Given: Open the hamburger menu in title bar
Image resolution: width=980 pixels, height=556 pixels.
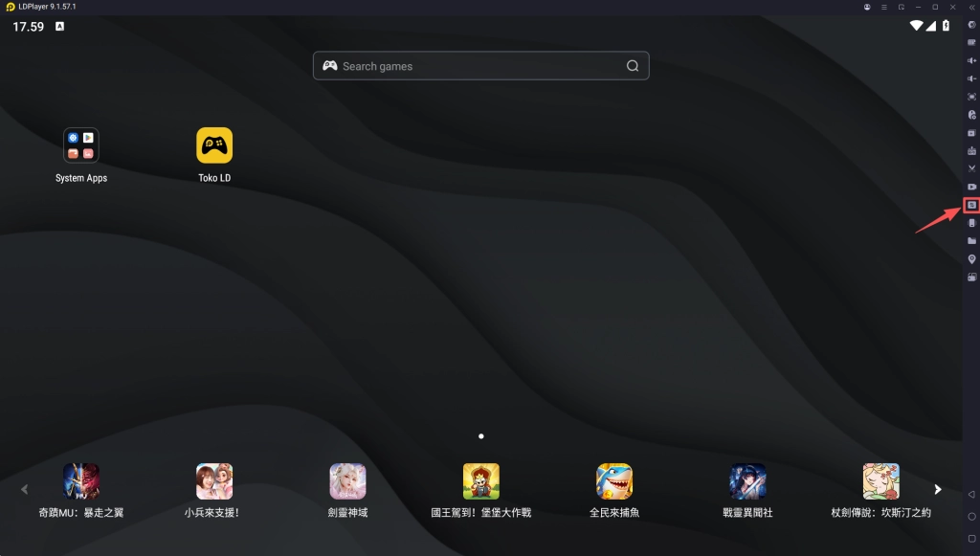Looking at the screenshot, I should (883, 7).
